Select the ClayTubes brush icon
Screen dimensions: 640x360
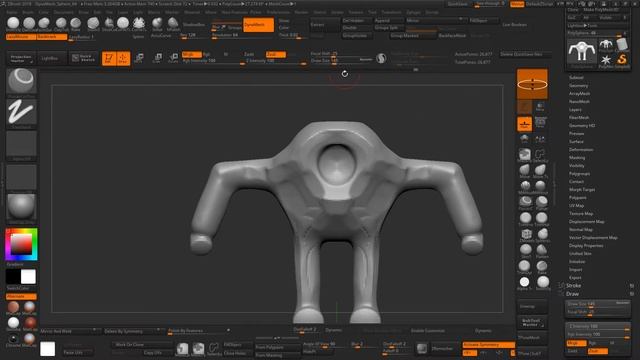click(x=61, y=23)
